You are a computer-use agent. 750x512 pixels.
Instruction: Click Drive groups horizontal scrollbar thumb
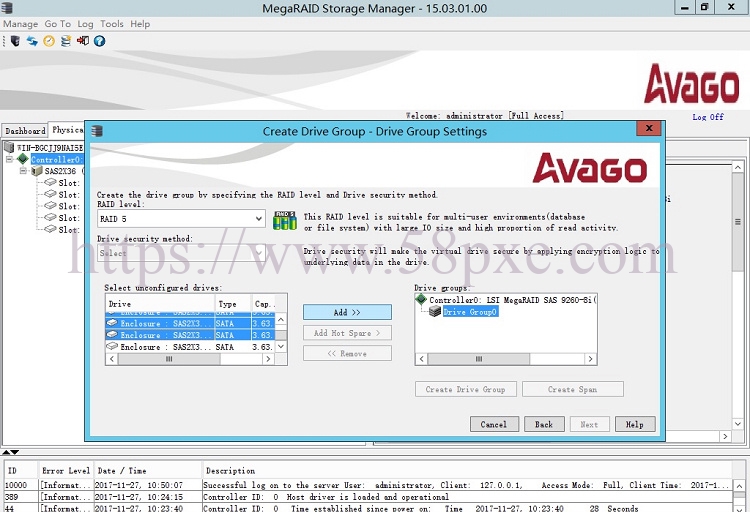click(x=479, y=359)
